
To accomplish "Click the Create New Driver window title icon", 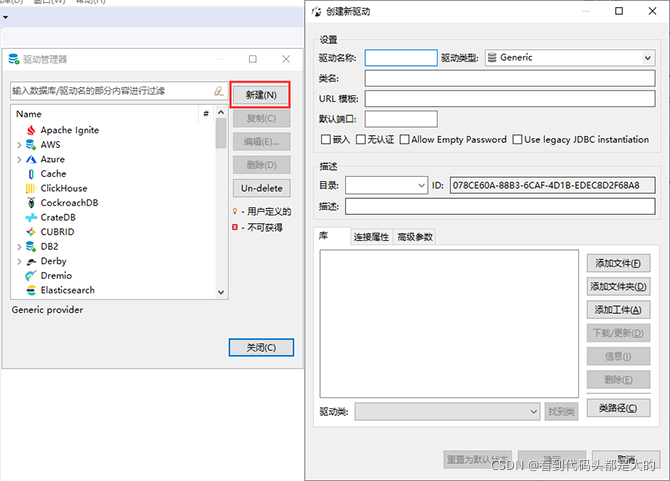I will point(317,11).
